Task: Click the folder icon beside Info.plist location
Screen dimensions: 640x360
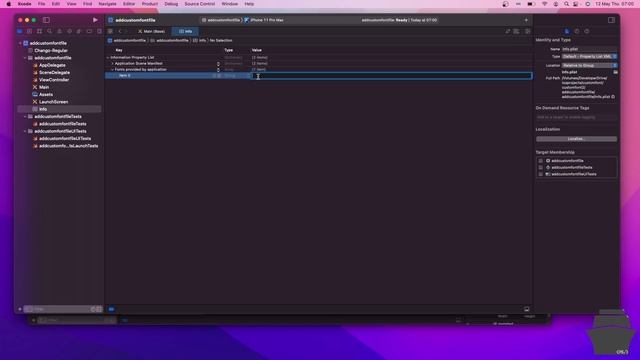Action: coord(615,72)
